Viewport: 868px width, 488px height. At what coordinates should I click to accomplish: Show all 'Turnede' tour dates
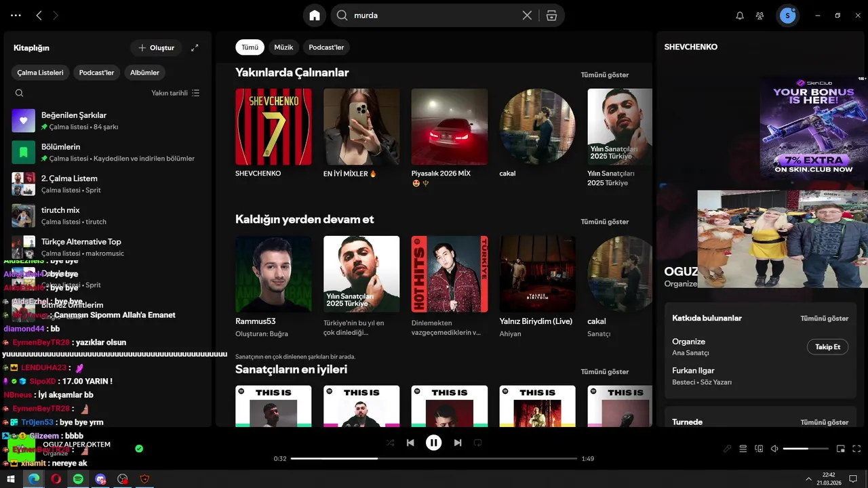coord(824,422)
